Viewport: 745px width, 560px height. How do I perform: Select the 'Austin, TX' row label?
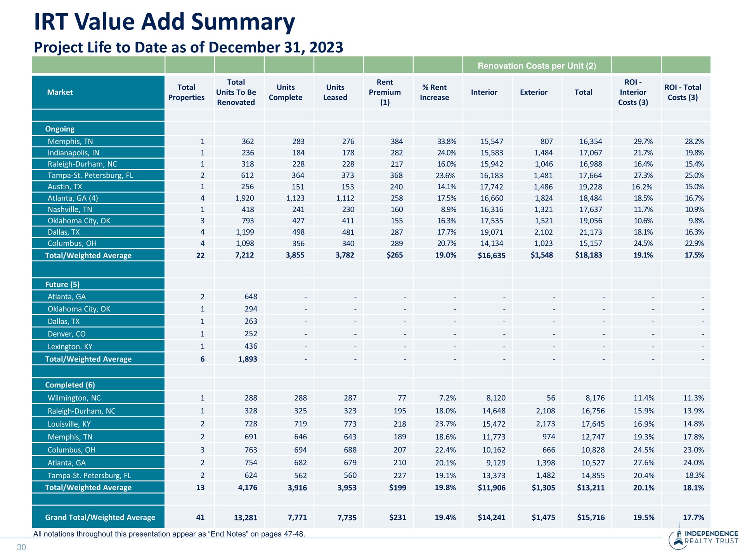pyautogui.click(x=65, y=187)
